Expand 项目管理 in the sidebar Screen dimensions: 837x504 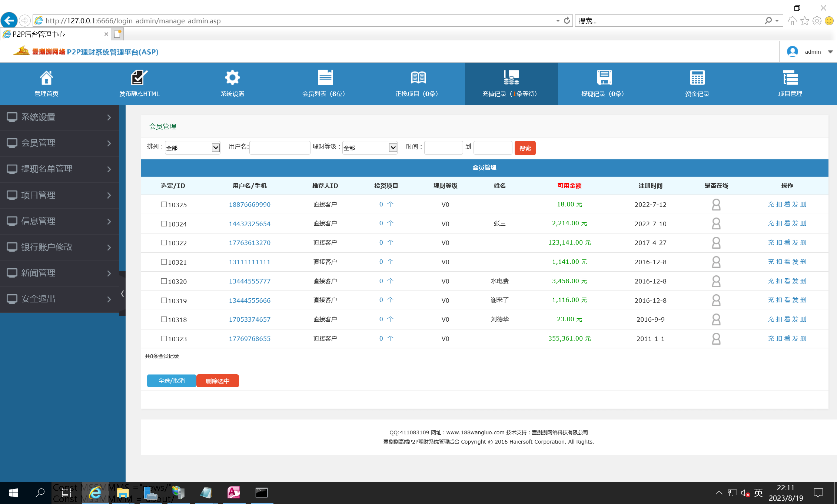(60, 195)
